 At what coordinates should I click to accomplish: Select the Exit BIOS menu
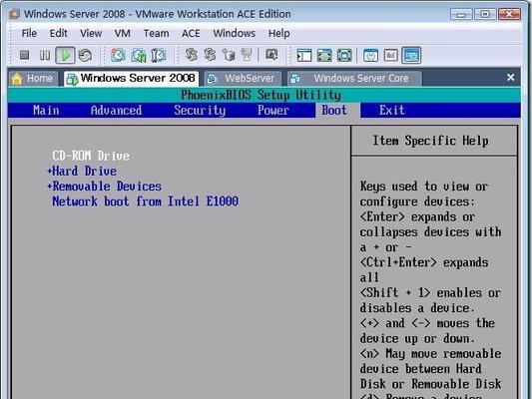[x=392, y=110]
